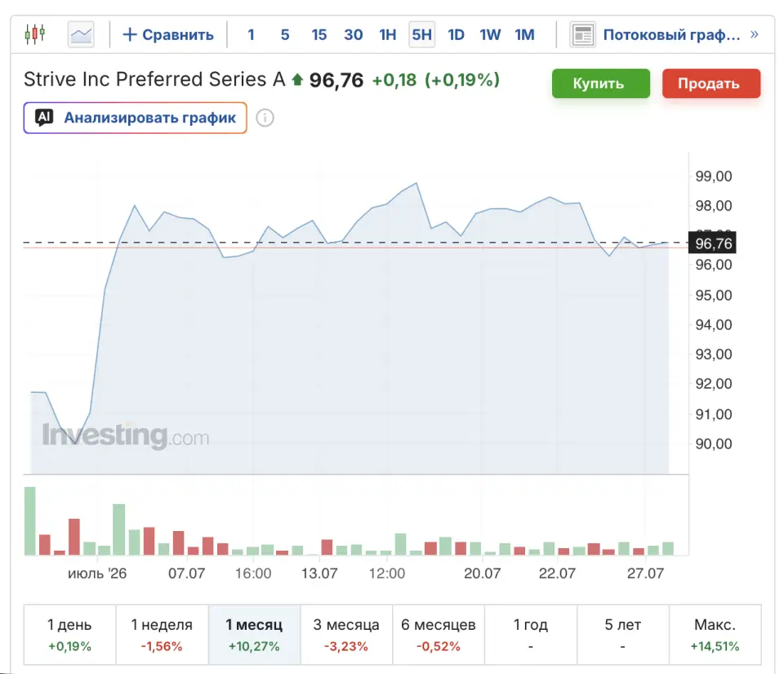The height and width of the screenshot is (674, 784).
Task: Click the Сравнить compare button
Action: click(168, 34)
